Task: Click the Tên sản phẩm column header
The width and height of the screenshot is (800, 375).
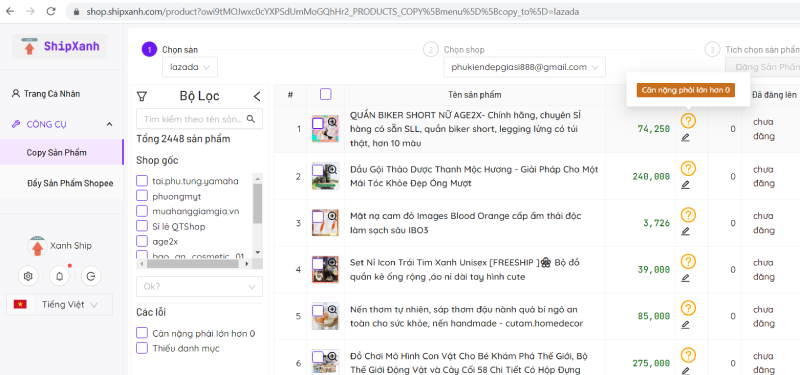Action: click(x=474, y=94)
